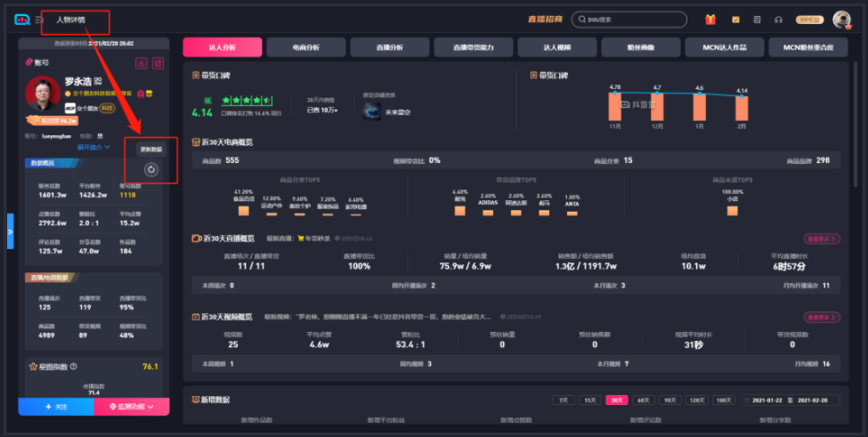Show QR code next to 罗永浩 name
Image resolution: width=868 pixels, height=437 pixels.
point(98,81)
